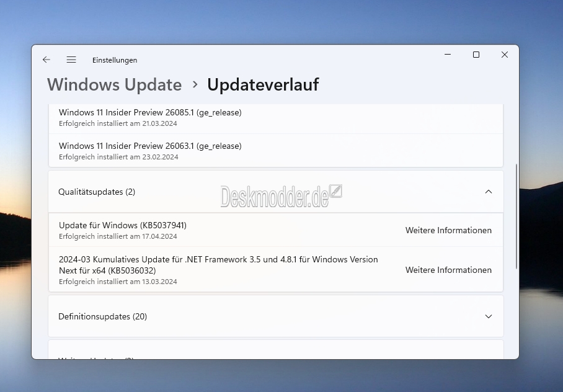Go back to Windows Update breadcrumb
This screenshot has width=563, height=392.
[x=114, y=84]
